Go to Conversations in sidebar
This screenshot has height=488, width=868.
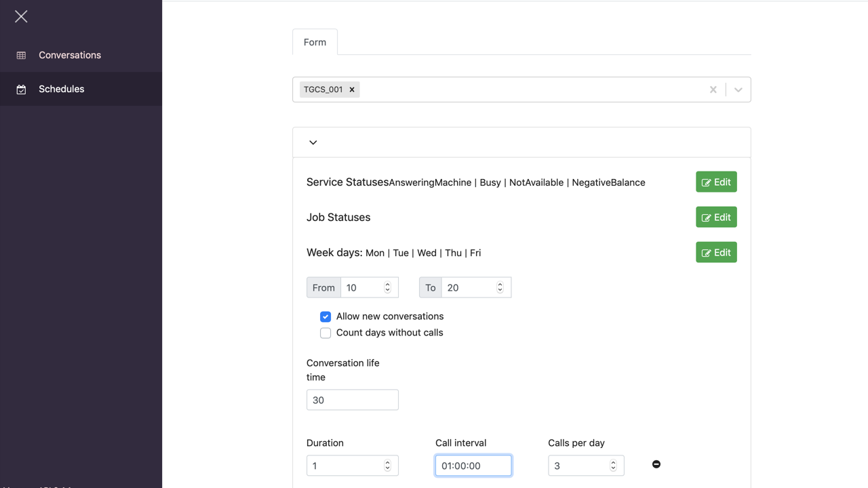[x=70, y=56]
